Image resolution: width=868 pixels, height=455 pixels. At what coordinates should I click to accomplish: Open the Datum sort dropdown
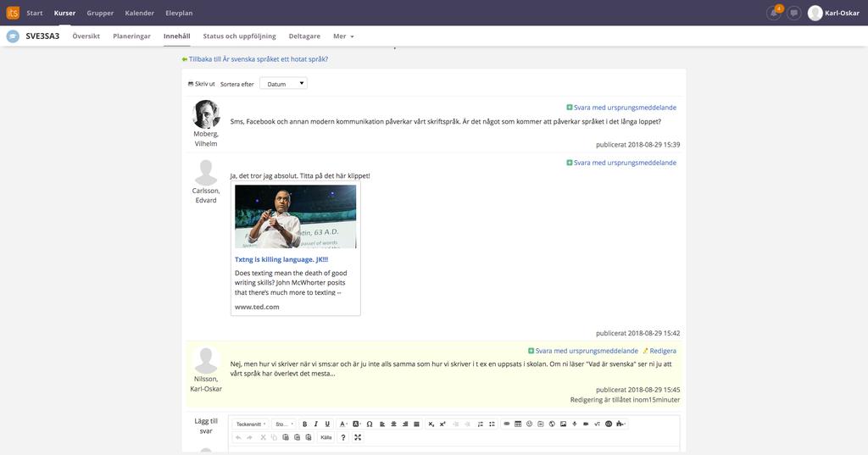pos(283,84)
